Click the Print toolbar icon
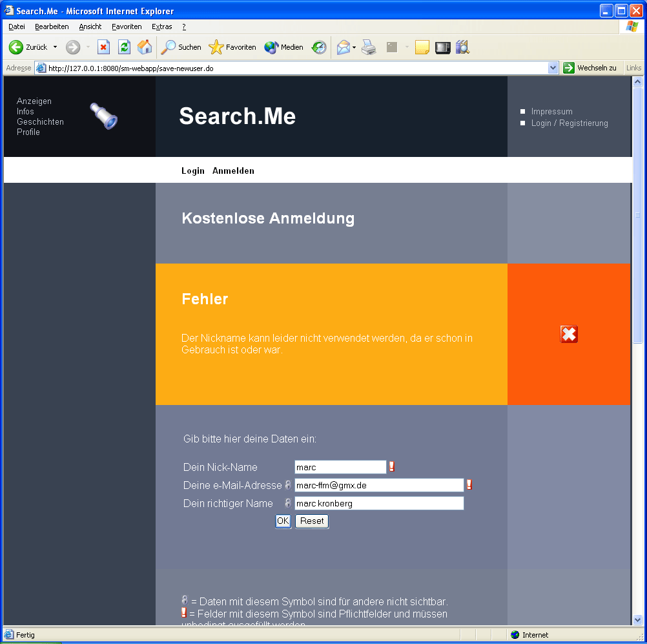The height and width of the screenshot is (644, 647). (369, 47)
